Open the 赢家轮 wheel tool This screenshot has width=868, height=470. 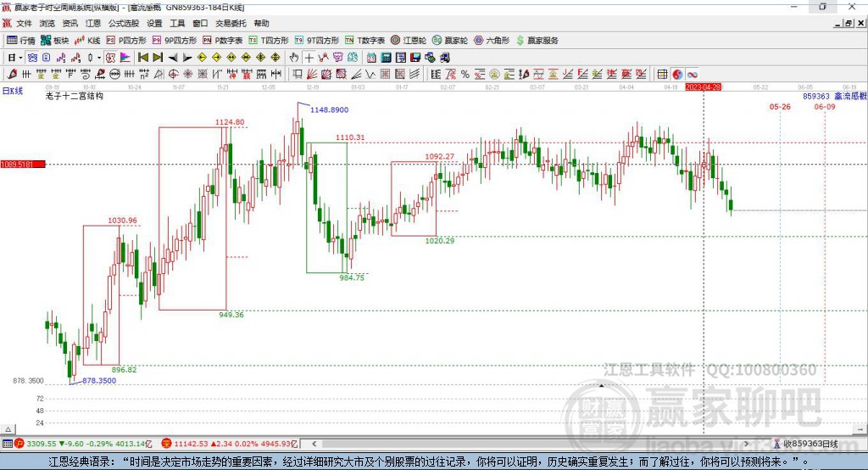pos(450,41)
